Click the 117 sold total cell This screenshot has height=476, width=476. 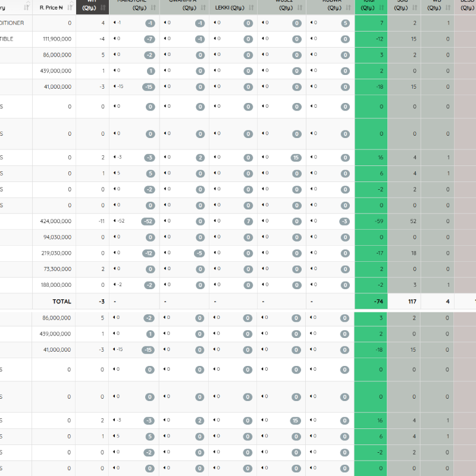tap(404, 302)
